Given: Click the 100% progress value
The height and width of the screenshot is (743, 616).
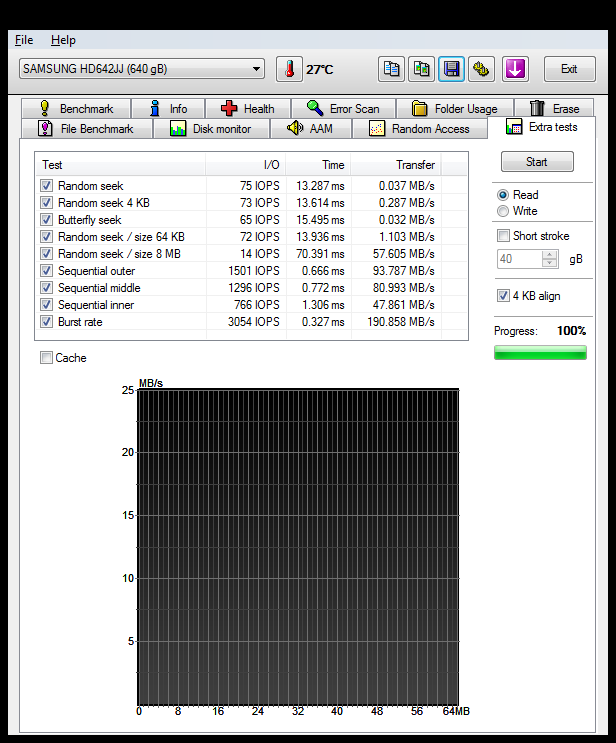Looking at the screenshot, I should (x=571, y=331).
